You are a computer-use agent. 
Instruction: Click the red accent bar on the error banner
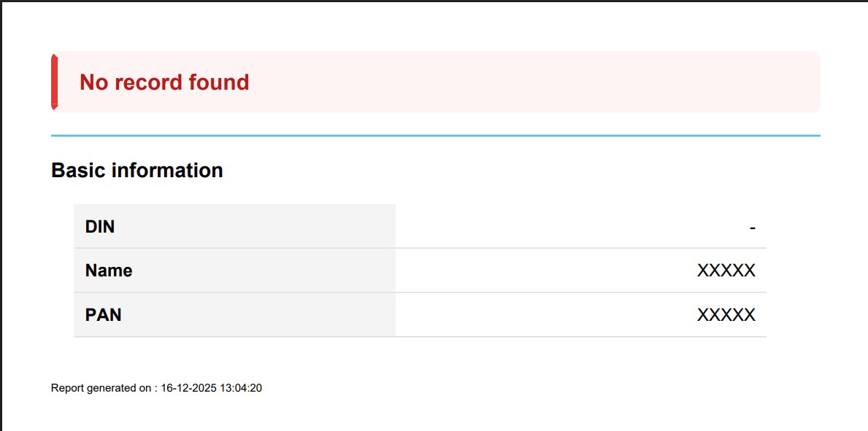click(x=54, y=82)
